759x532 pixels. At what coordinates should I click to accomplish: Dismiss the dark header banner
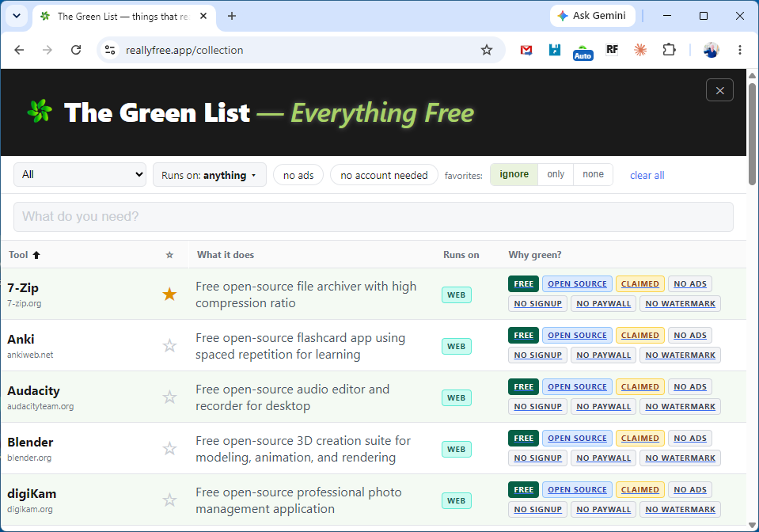[x=719, y=90]
